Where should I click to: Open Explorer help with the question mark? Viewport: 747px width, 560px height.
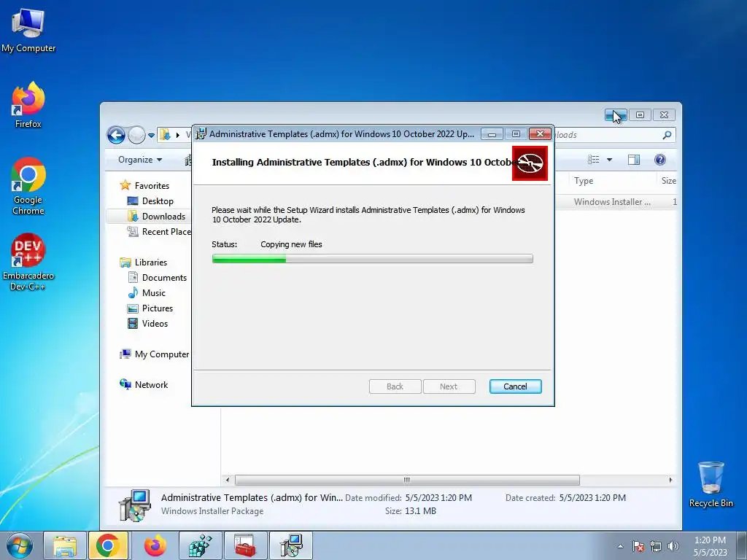coord(659,160)
